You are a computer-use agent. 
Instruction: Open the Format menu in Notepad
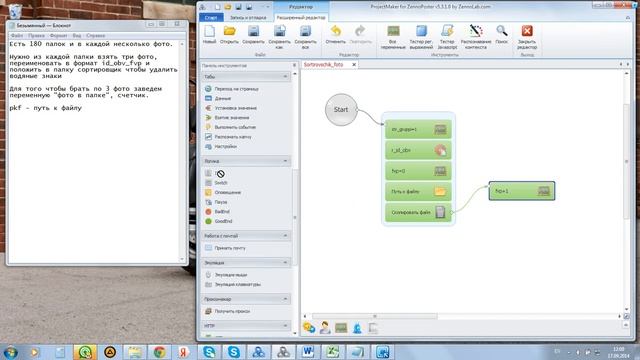(58, 36)
